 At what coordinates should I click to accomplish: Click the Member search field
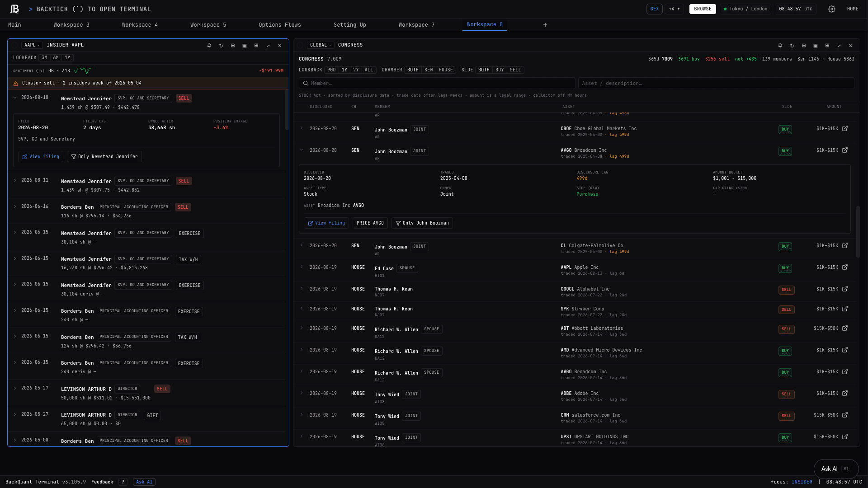click(437, 84)
